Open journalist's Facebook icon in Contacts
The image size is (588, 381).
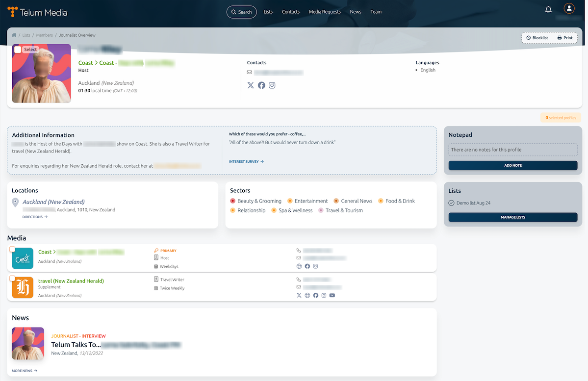[261, 85]
